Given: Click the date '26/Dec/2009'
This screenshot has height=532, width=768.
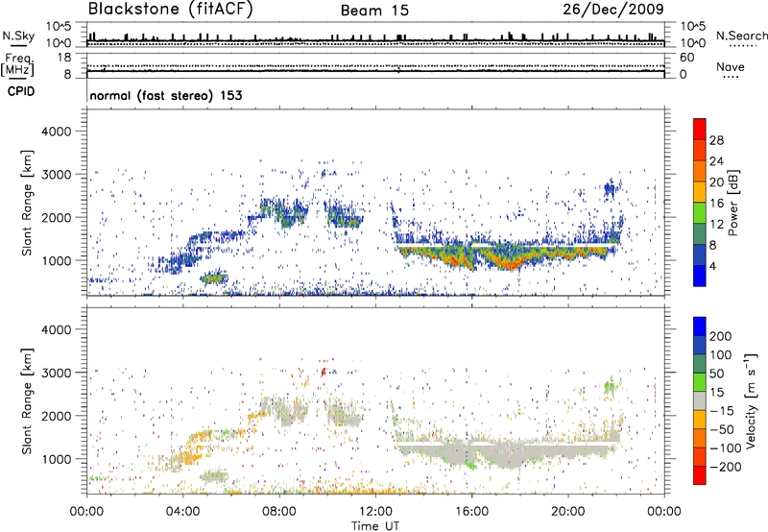Looking at the screenshot, I should pyautogui.click(x=613, y=10).
